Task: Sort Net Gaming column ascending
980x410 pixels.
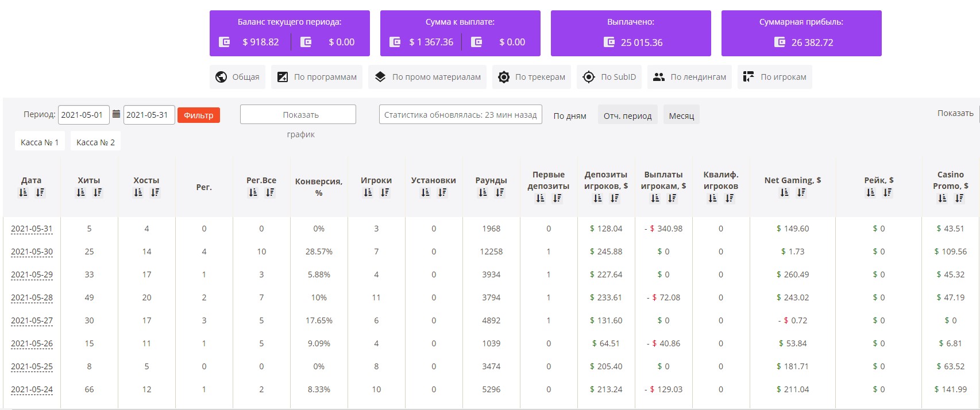Action: [x=784, y=192]
